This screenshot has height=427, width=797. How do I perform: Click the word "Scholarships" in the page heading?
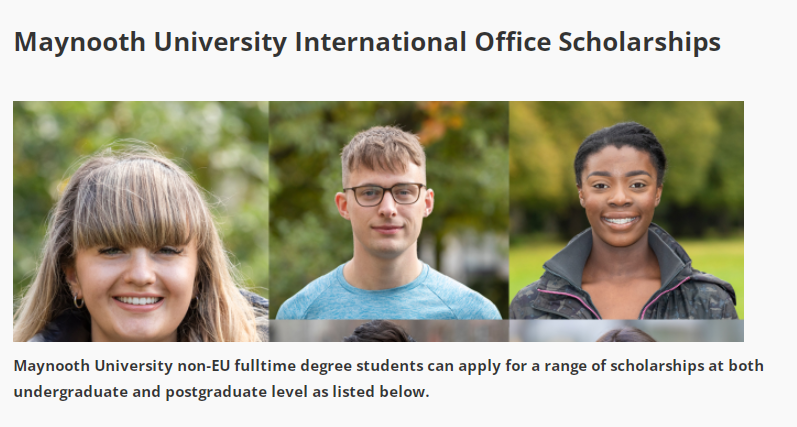(639, 42)
